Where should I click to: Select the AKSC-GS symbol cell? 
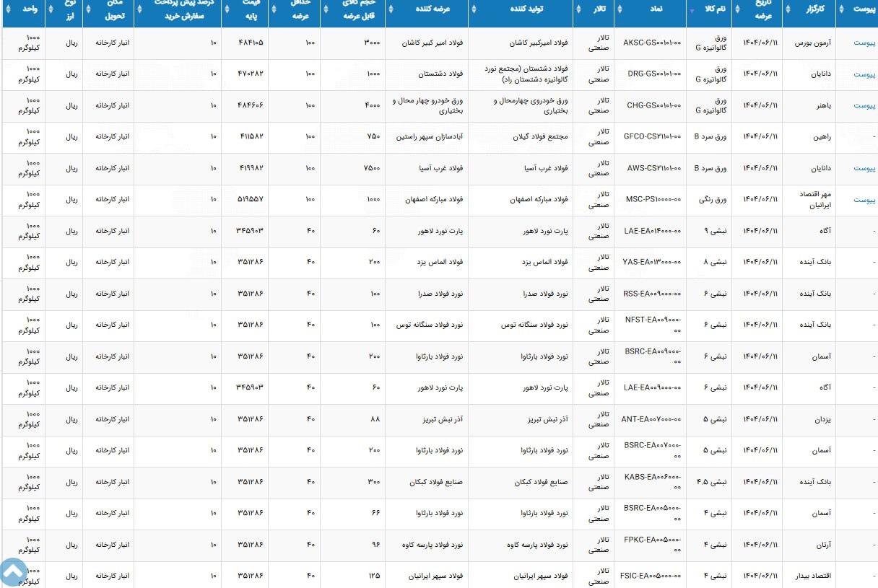point(652,43)
